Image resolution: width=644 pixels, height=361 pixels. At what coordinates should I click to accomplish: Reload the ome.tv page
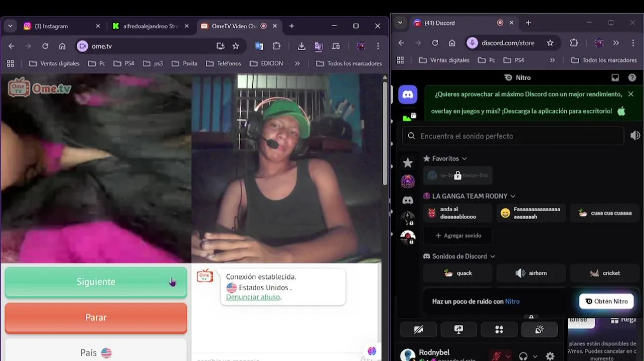45,46
